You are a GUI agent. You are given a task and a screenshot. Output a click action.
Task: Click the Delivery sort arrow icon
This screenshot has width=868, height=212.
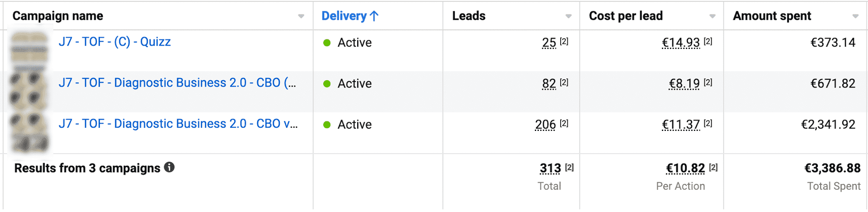pyautogui.click(x=374, y=16)
